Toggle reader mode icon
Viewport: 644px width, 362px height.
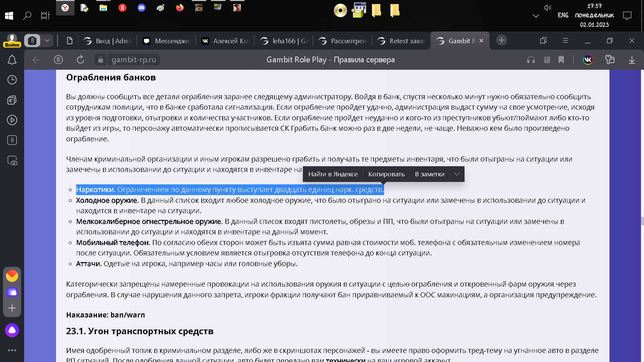pos(547,60)
